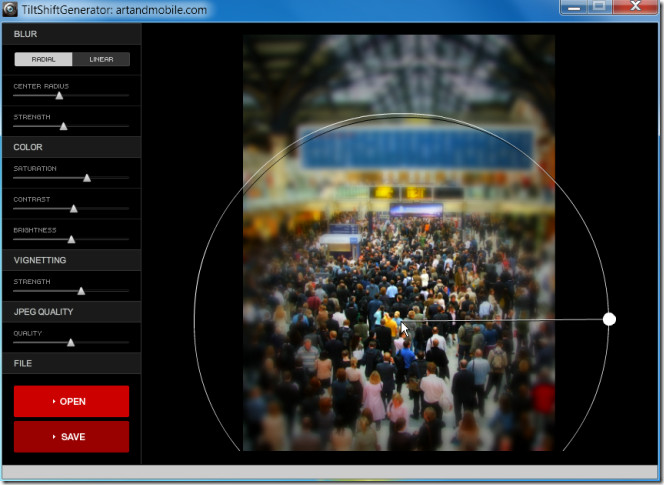Screen dimensions: 664x485
Task: Click the VIGNETTING section header
Action: [72, 260]
